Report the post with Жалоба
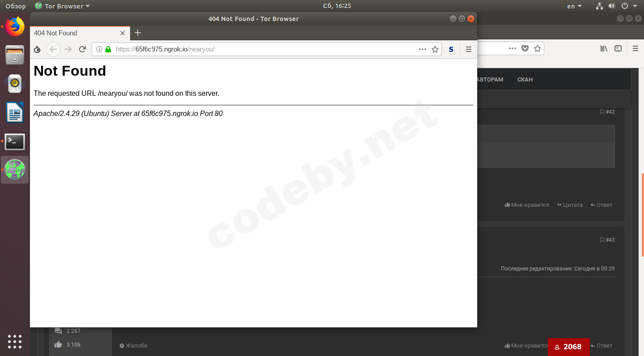The width and height of the screenshot is (644, 356). click(133, 346)
